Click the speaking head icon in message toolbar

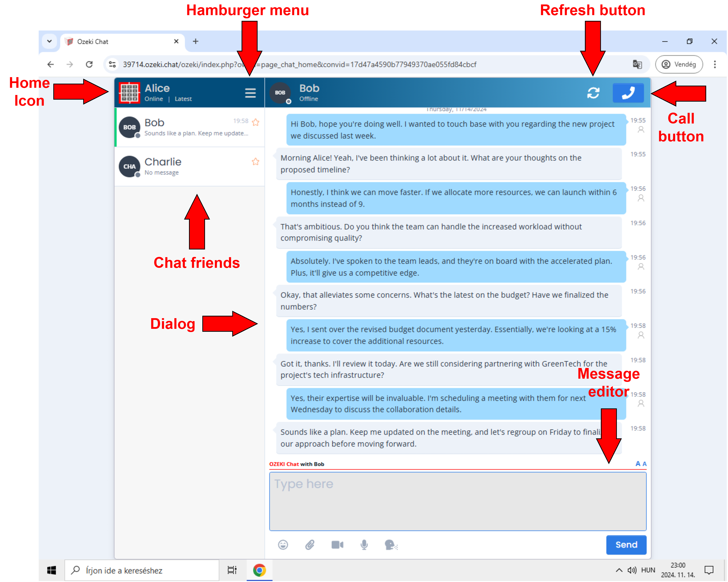point(391,545)
